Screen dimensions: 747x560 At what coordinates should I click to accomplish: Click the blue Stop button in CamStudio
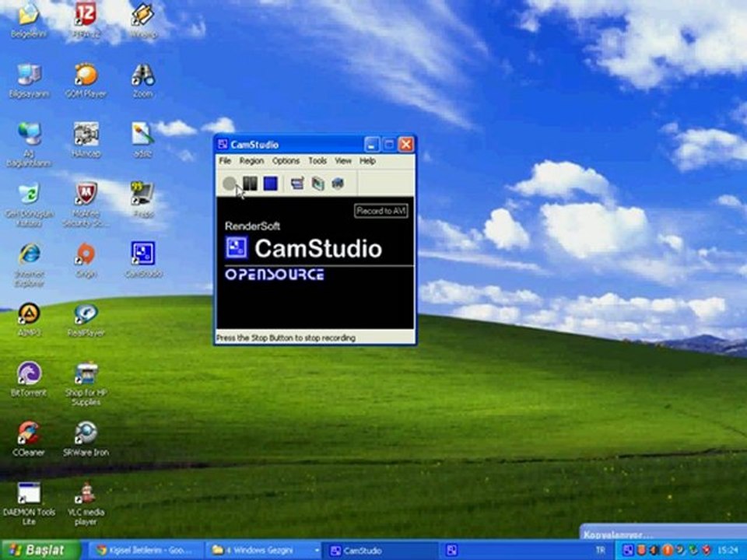[271, 184]
